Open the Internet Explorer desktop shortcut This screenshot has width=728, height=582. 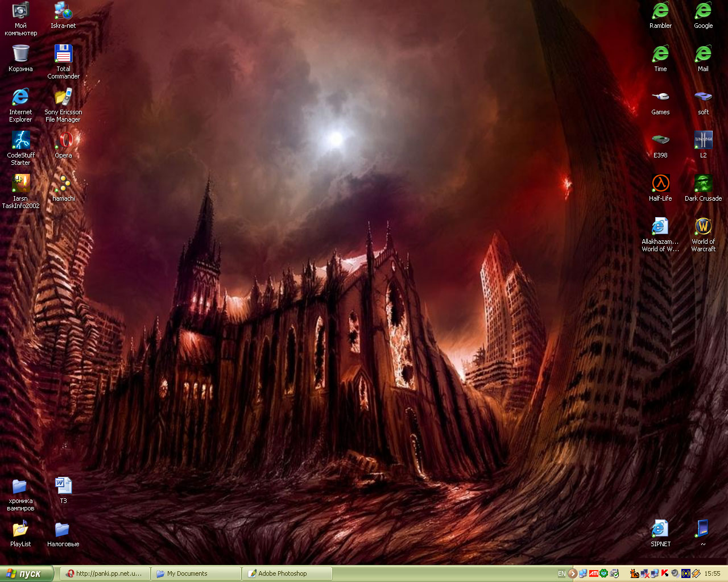20,106
